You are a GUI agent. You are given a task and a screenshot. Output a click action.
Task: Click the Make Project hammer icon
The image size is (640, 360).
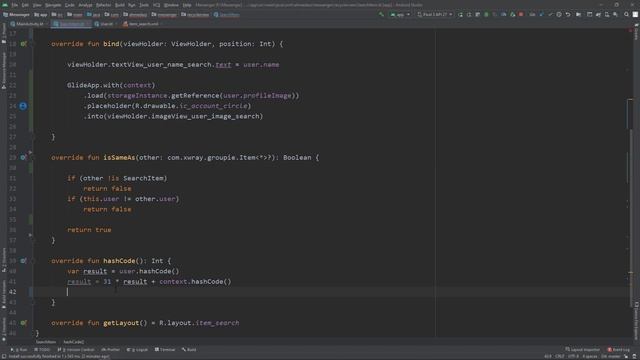[x=381, y=14]
